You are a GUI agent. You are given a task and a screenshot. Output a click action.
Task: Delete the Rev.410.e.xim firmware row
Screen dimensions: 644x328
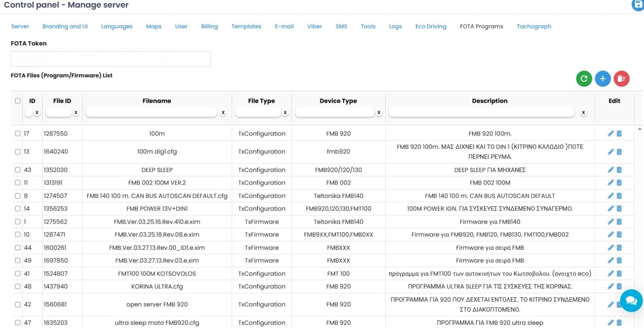pos(619,222)
